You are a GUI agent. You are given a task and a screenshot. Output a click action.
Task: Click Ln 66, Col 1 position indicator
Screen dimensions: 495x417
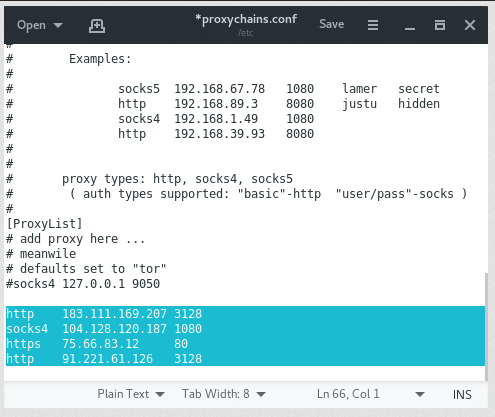(x=348, y=394)
